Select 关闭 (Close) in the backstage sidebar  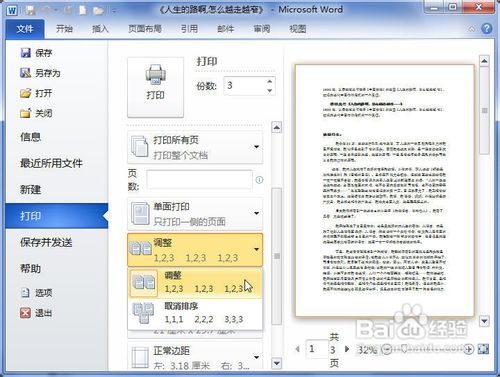coord(36,113)
